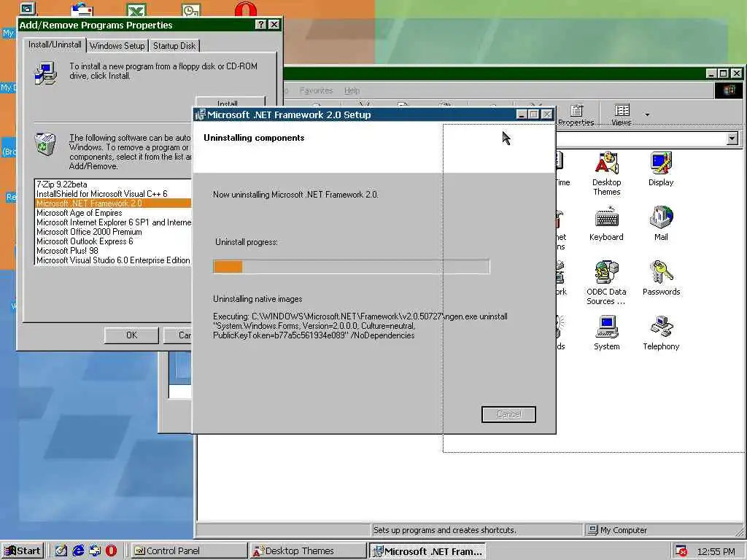Click the system tray icon with red X
Image resolution: width=747 pixels, height=560 pixels.
pyautogui.click(x=681, y=551)
